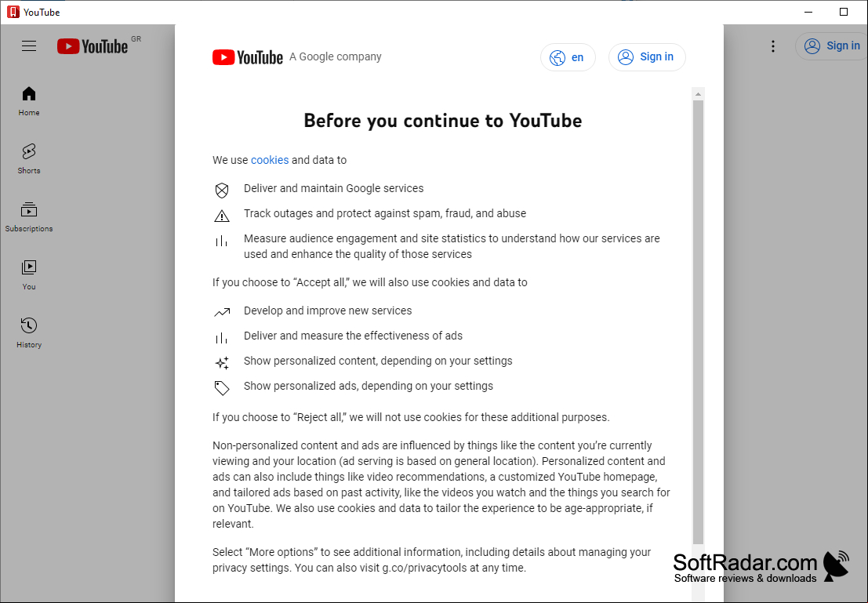Click the YouTube app icon in title bar
The image size is (868, 603).
pos(13,13)
